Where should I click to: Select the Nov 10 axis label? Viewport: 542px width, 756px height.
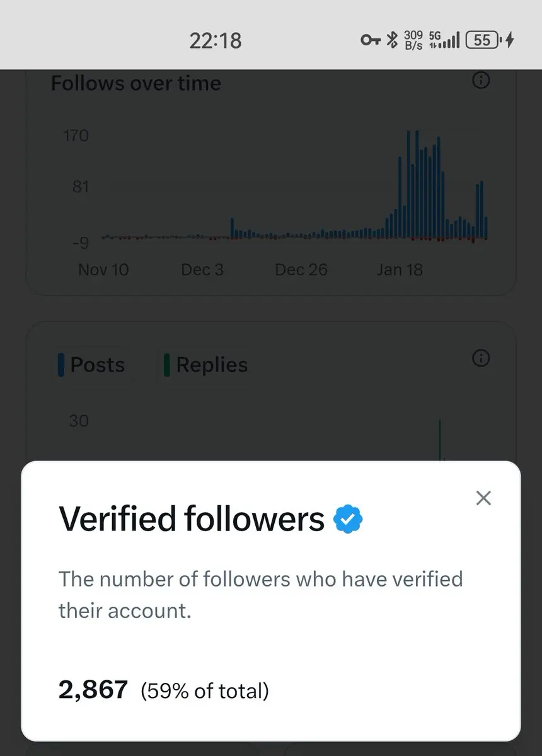tap(103, 270)
